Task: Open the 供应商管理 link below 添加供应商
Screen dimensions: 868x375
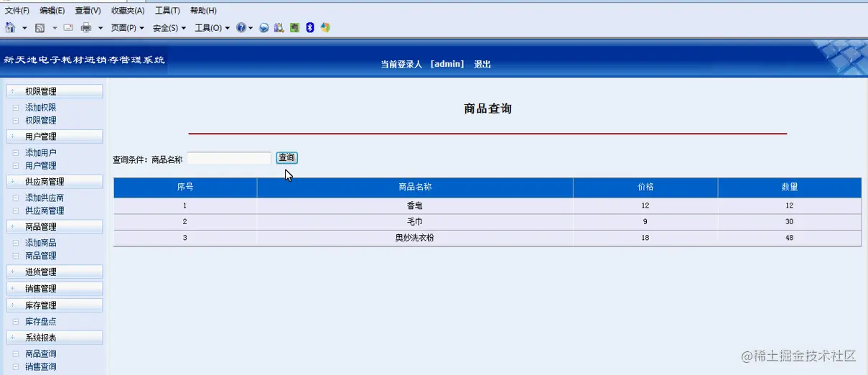Action: click(x=45, y=211)
